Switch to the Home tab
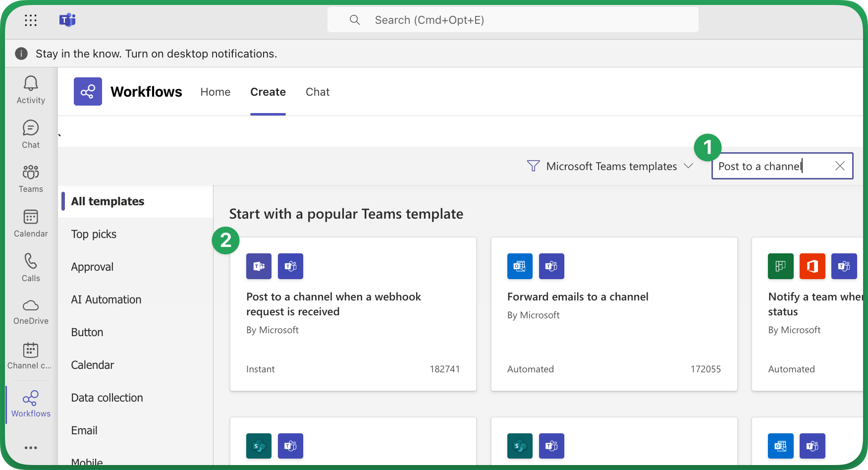The width and height of the screenshot is (868, 470). click(216, 92)
